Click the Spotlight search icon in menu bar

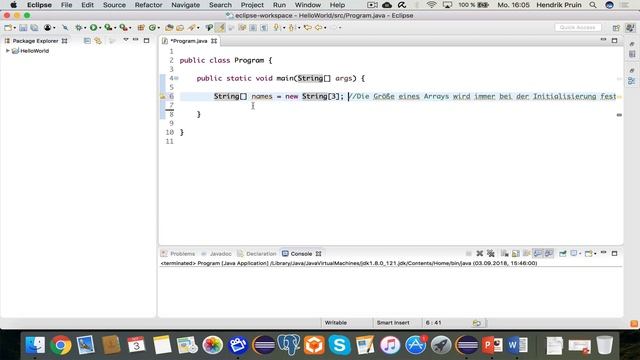click(x=593, y=5)
